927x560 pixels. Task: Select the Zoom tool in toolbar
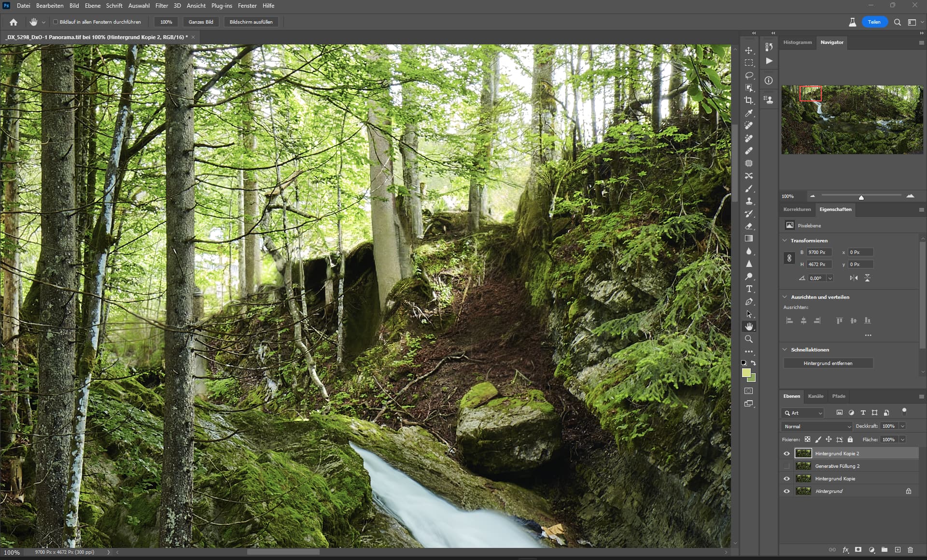coord(749,339)
